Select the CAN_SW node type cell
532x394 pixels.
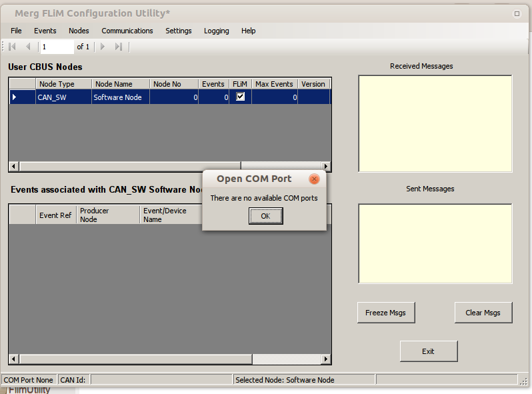click(x=63, y=97)
